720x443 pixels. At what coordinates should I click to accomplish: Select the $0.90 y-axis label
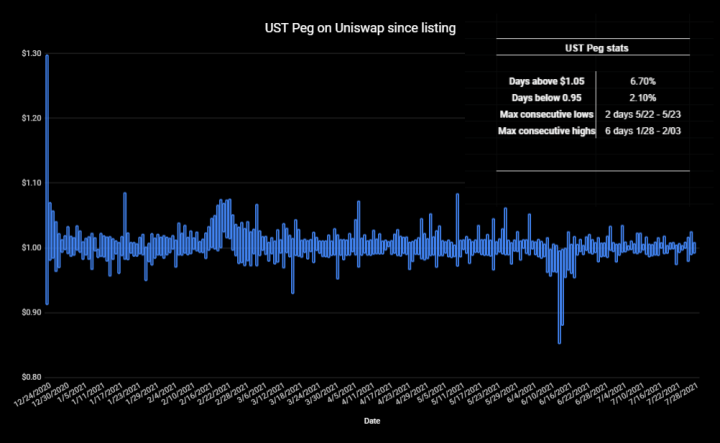click(x=32, y=312)
